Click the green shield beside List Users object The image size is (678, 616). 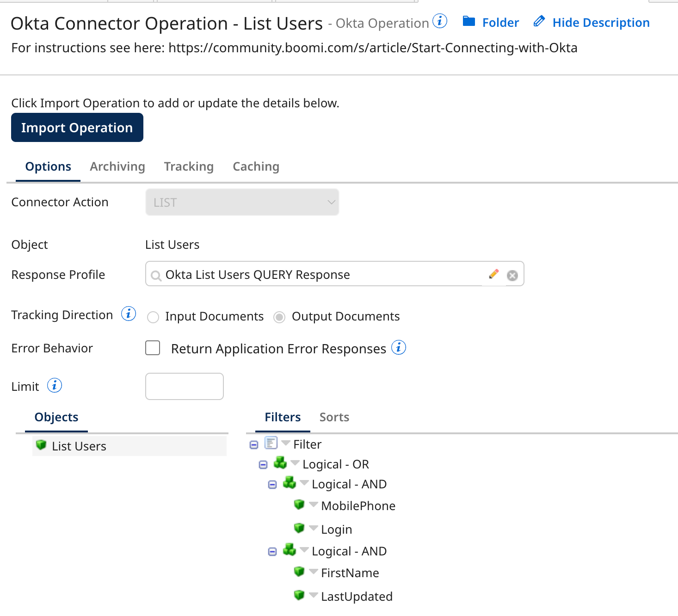(41, 445)
